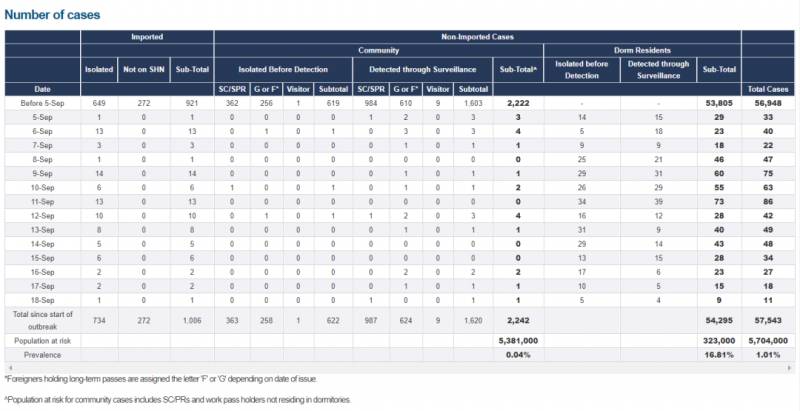800x411 pixels.
Task: Click the '11-Sep' date cell
Action: click(43, 201)
